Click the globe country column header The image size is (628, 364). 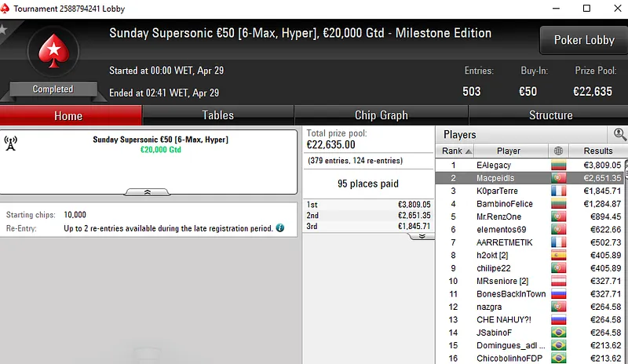tap(559, 151)
